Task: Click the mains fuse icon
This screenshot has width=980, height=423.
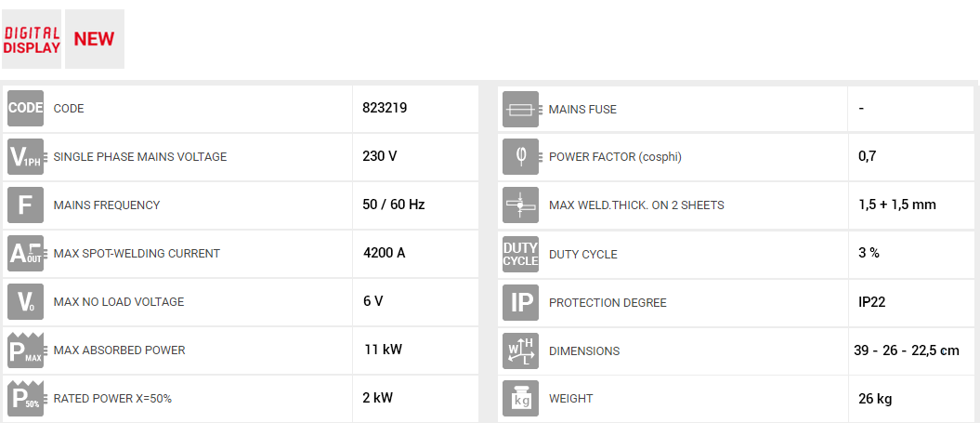Action: click(521, 109)
